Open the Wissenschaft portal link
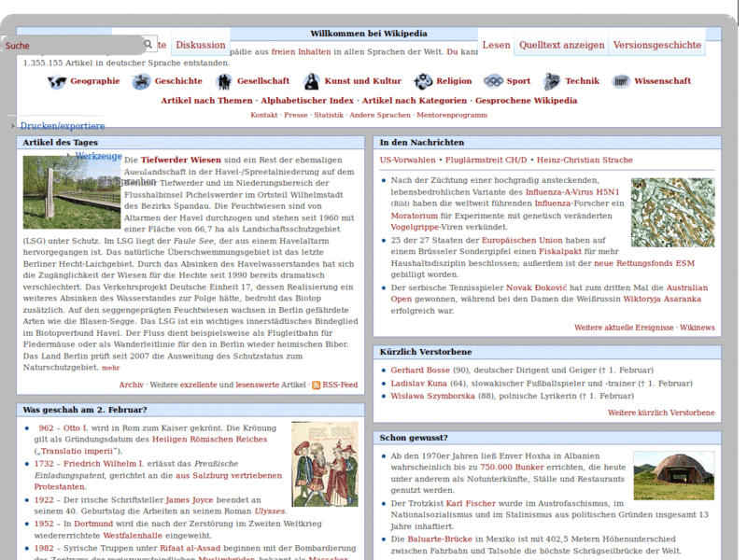747x560 pixels. point(663,81)
